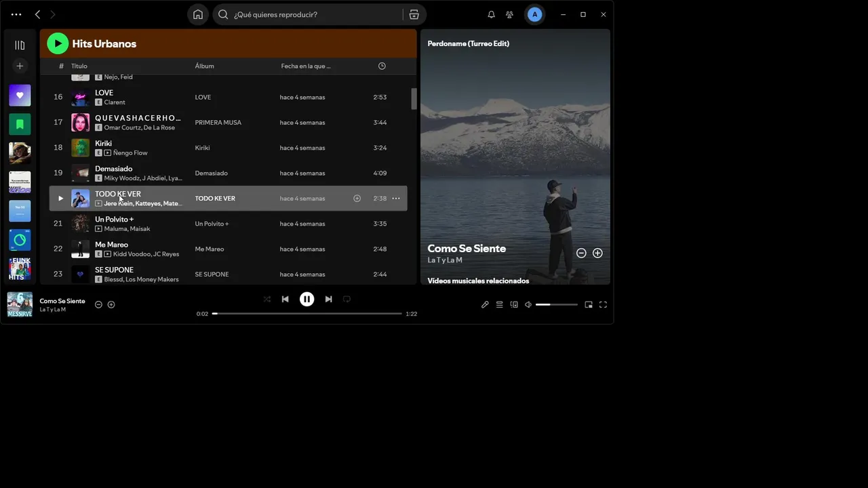Image resolution: width=868 pixels, height=488 pixels.
Task: Open the miniplayer icon
Action: coord(589,305)
